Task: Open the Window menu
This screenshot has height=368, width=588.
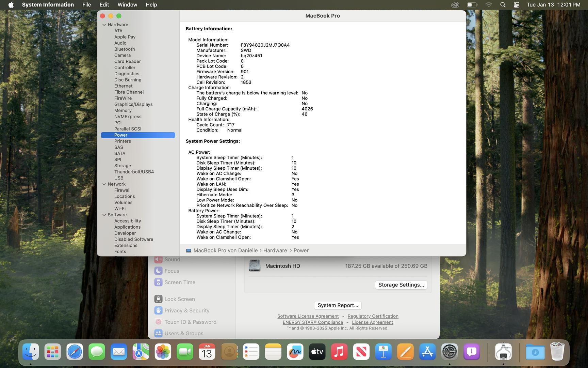Action: point(127,5)
